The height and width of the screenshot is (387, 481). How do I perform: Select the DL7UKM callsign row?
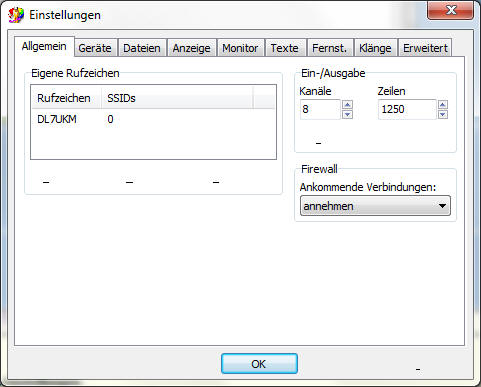[153, 119]
